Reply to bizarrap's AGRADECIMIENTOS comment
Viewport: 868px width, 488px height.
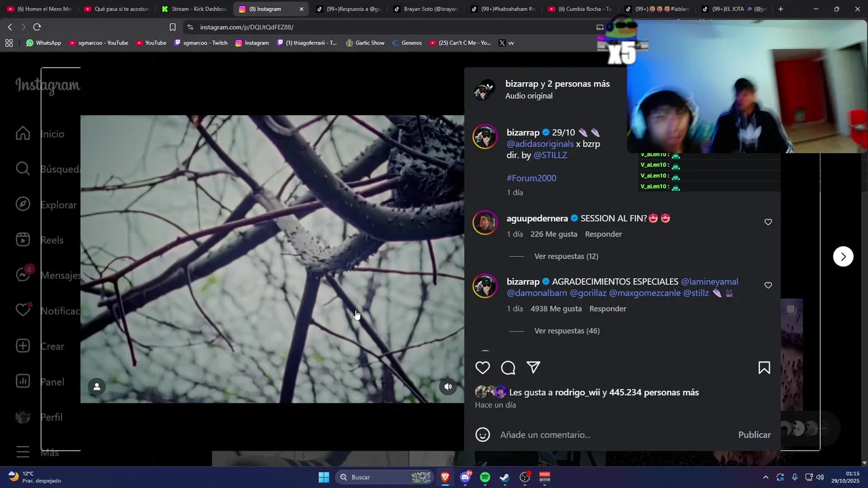click(x=608, y=308)
